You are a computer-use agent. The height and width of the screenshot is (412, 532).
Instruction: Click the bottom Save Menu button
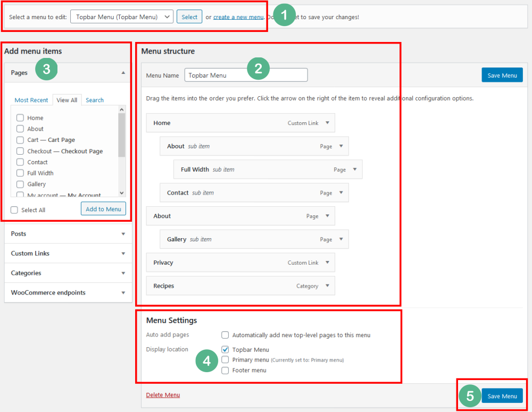pyautogui.click(x=502, y=396)
